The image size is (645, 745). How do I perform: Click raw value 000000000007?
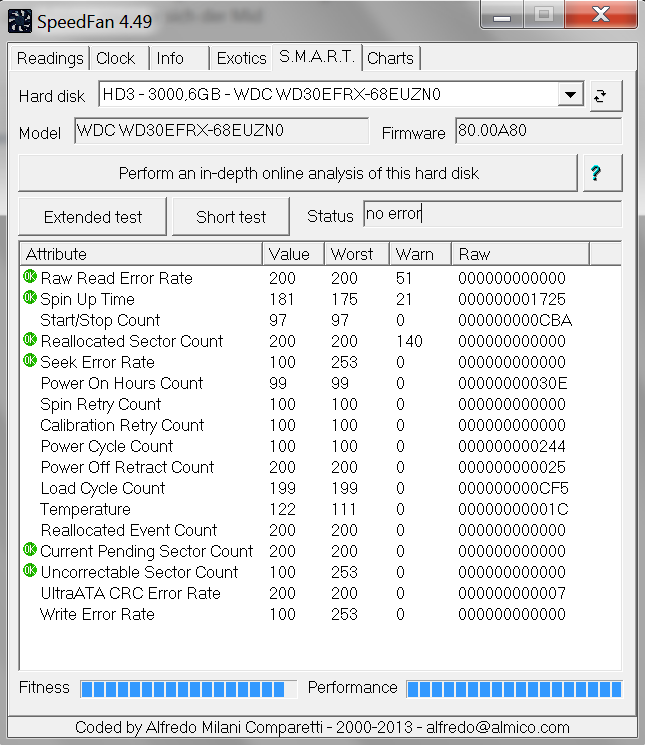tap(512, 593)
